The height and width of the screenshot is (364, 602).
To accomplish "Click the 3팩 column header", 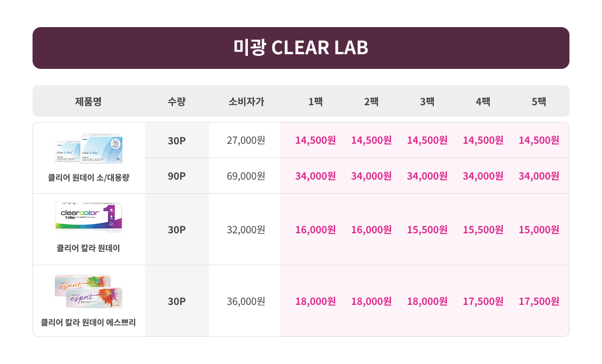I will [427, 101].
